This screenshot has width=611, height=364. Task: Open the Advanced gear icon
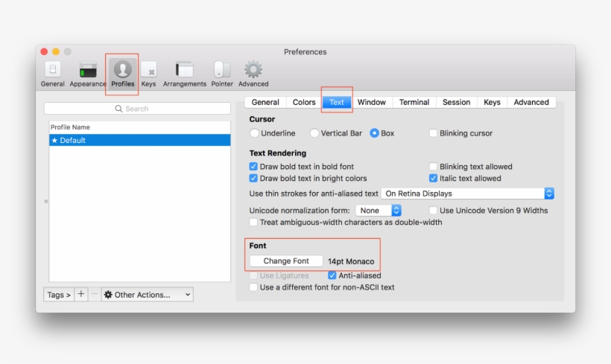coord(253,70)
